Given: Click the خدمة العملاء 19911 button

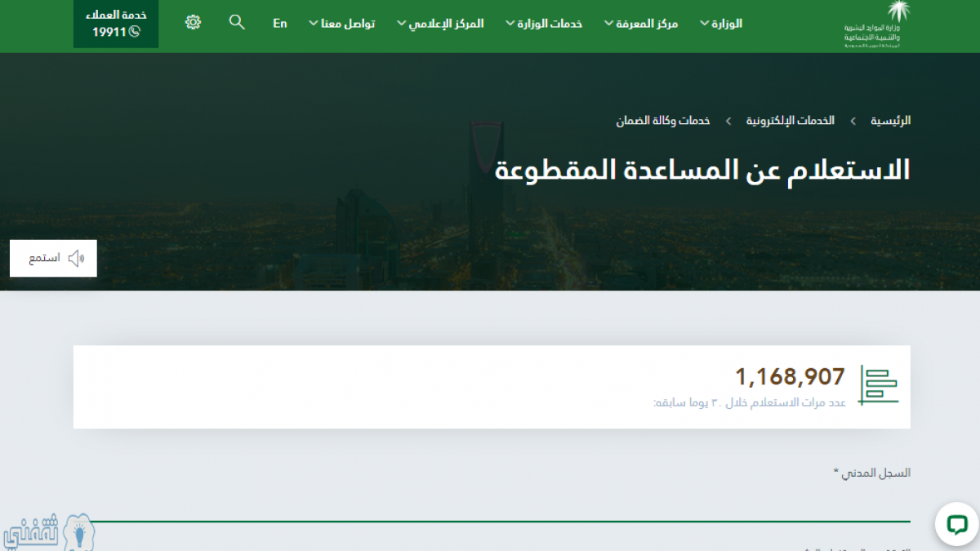Looking at the screenshot, I should point(116,24).
